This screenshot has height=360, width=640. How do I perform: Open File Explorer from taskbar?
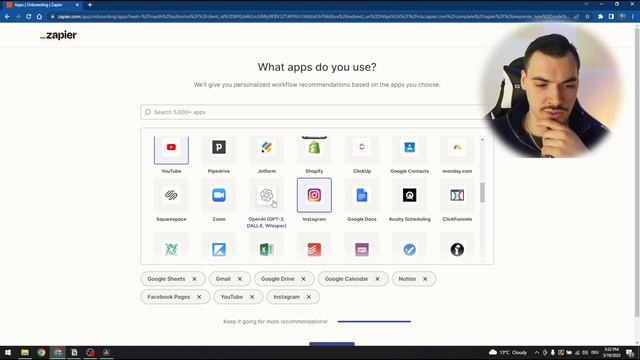[x=25, y=352]
